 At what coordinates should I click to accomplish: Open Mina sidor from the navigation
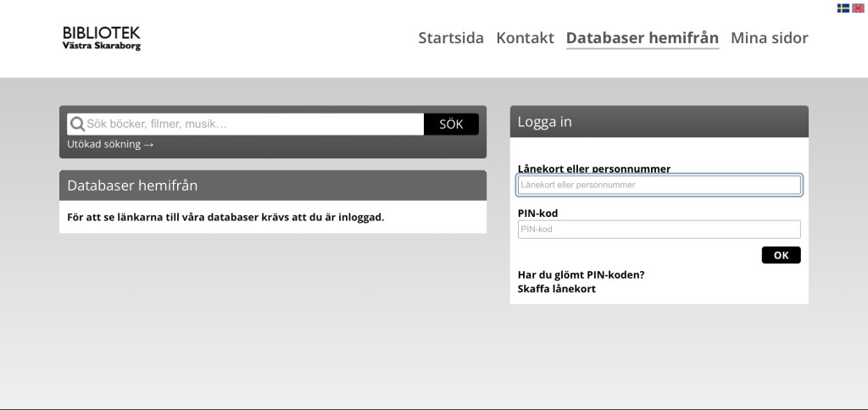tap(769, 38)
